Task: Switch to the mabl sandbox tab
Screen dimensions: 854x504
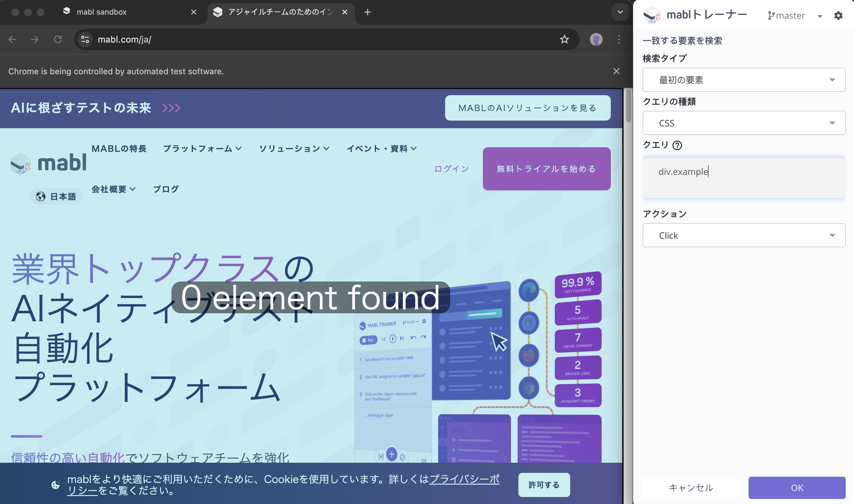Action: 102,12
